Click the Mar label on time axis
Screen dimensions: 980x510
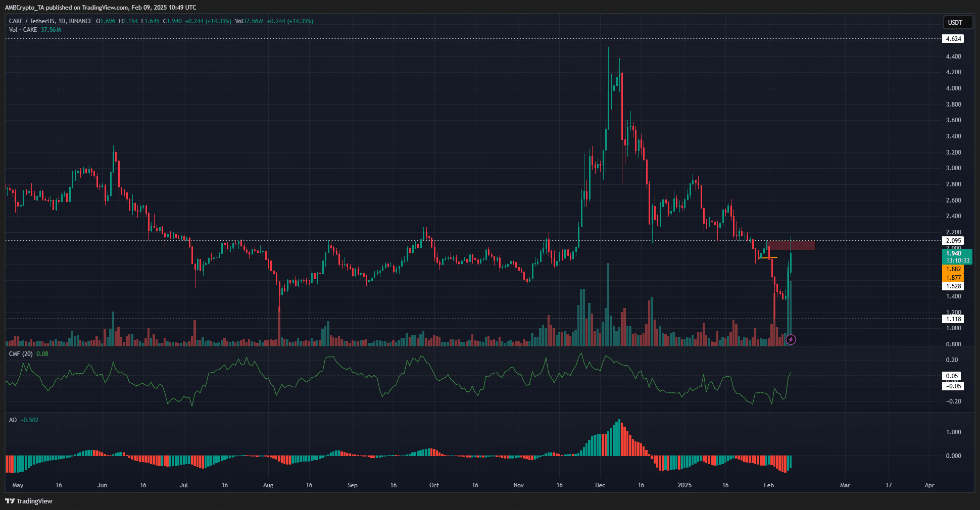click(845, 485)
